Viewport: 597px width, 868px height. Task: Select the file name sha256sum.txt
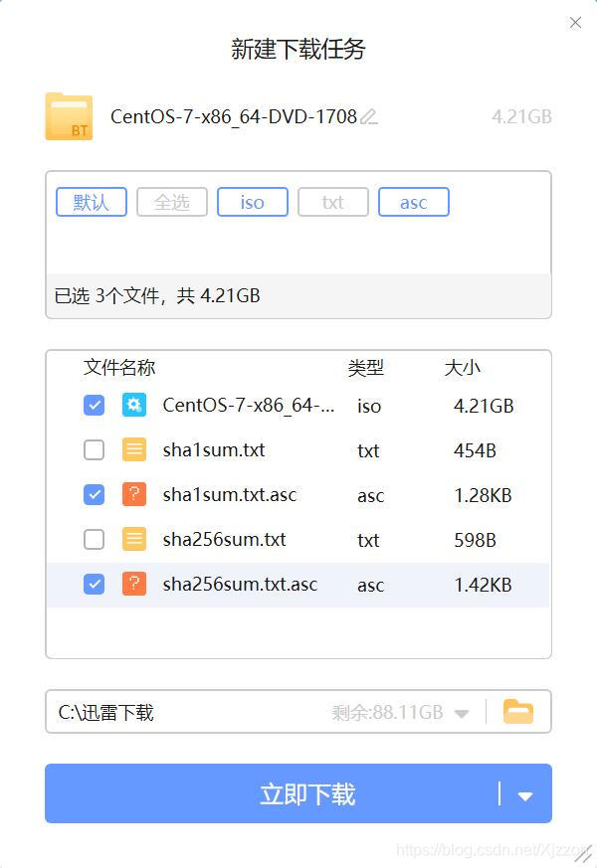click(224, 540)
